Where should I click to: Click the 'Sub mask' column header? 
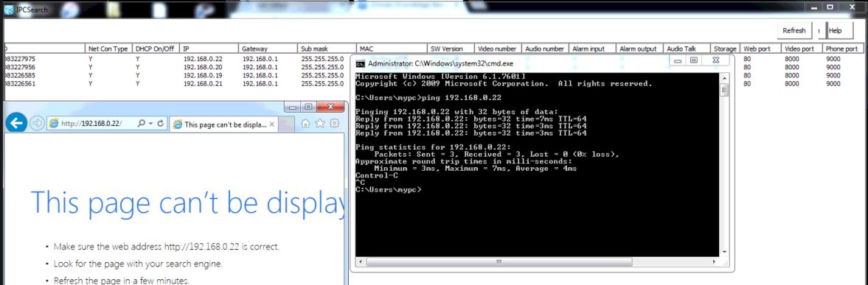pyautogui.click(x=327, y=49)
